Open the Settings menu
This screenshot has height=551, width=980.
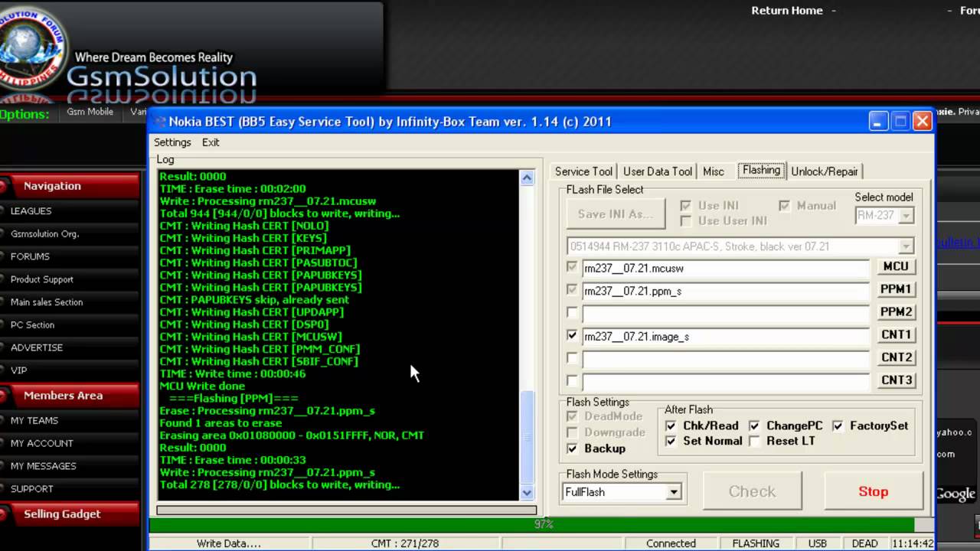[172, 142]
